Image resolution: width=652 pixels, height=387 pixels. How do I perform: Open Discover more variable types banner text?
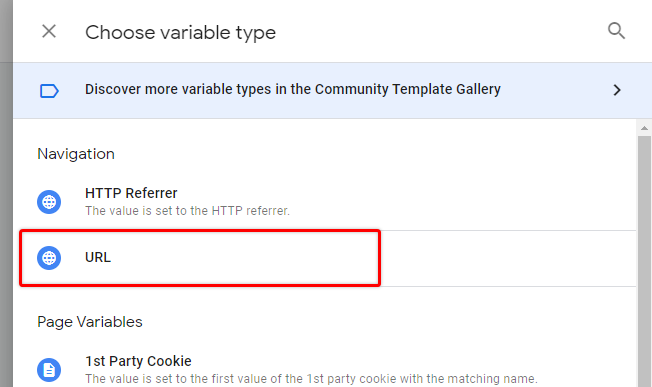point(293,89)
